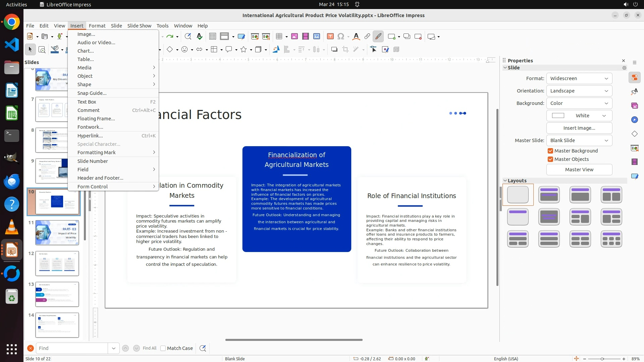Toggle the Master Background checkbox
Screen dimensions: 644x362
point(550,151)
